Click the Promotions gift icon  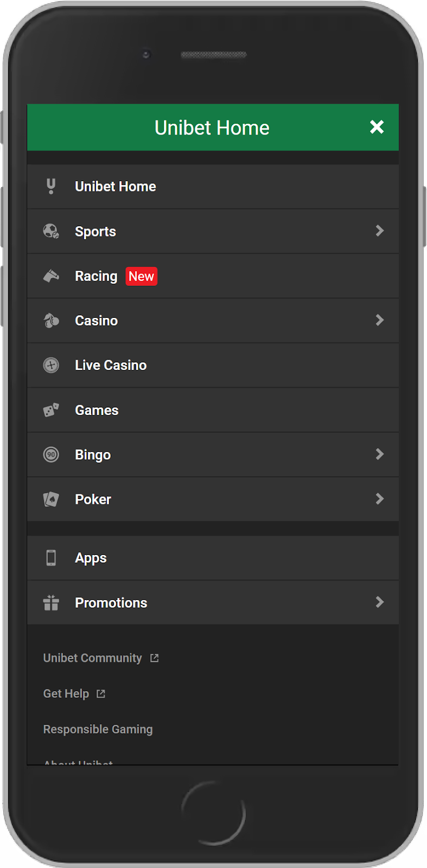tap(51, 603)
